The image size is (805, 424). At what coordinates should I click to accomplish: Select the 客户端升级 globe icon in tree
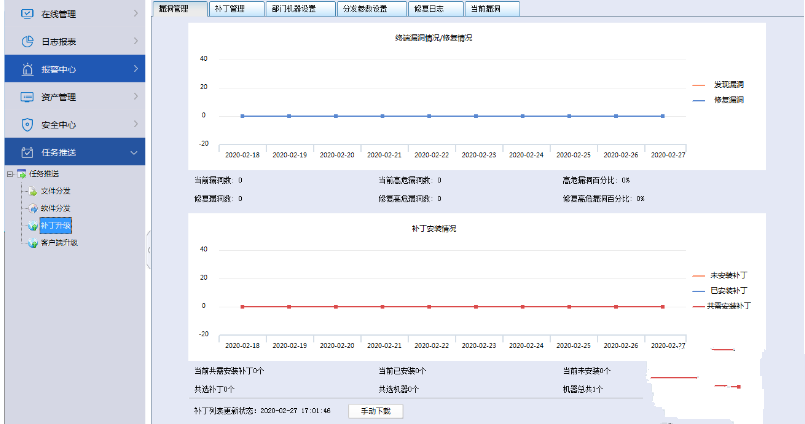[x=33, y=243]
